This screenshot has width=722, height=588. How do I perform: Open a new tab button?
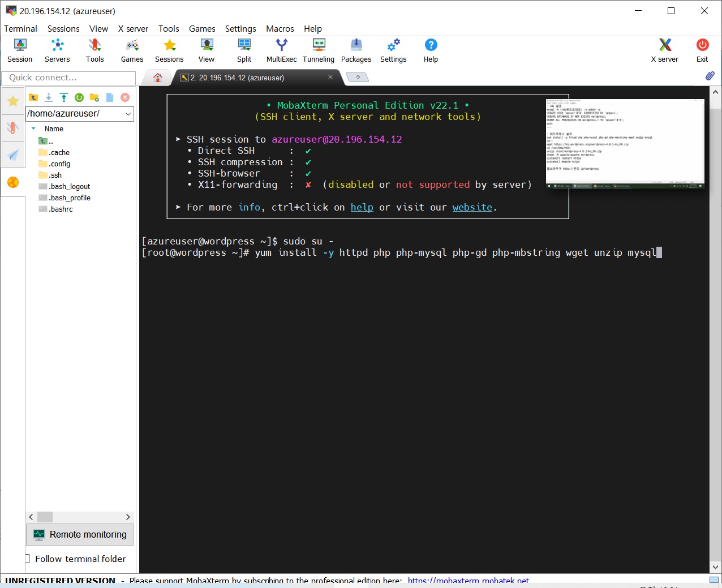(x=358, y=77)
